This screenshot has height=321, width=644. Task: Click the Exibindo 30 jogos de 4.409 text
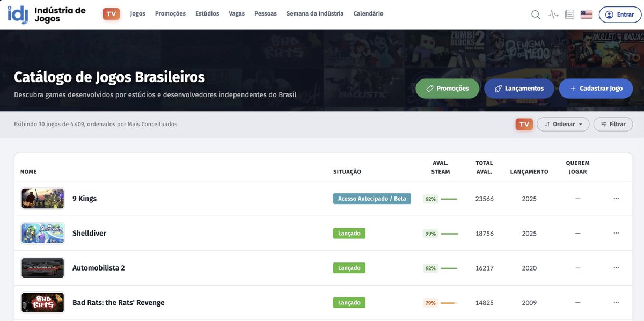click(96, 124)
